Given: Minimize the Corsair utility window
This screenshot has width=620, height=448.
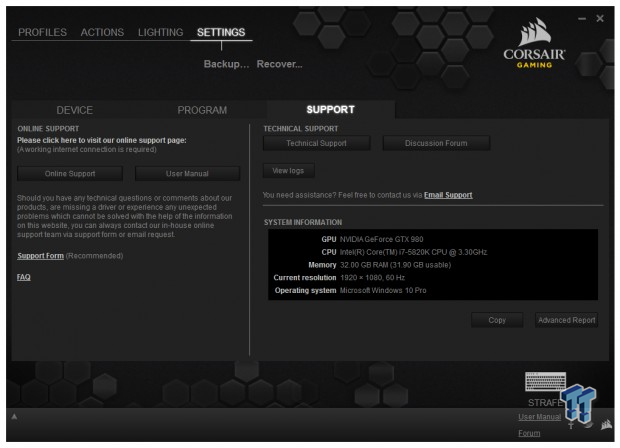Looking at the screenshot, I should (582, 19).
